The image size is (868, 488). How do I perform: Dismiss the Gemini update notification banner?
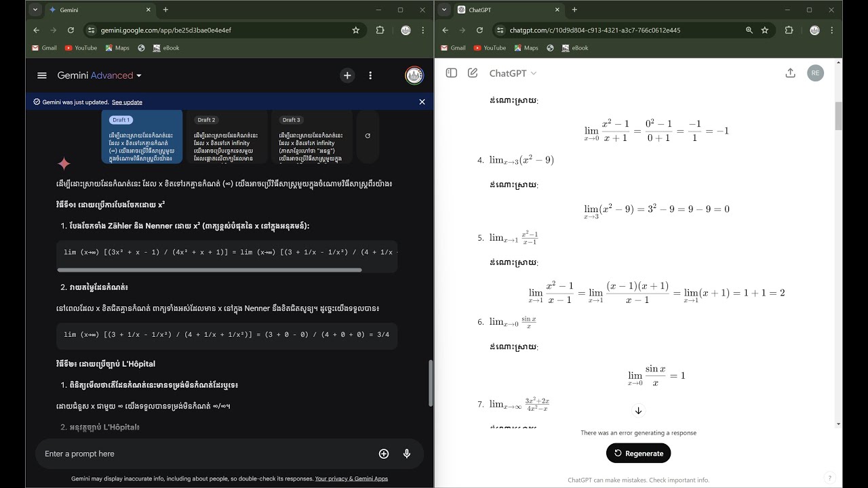coord(422,102)
